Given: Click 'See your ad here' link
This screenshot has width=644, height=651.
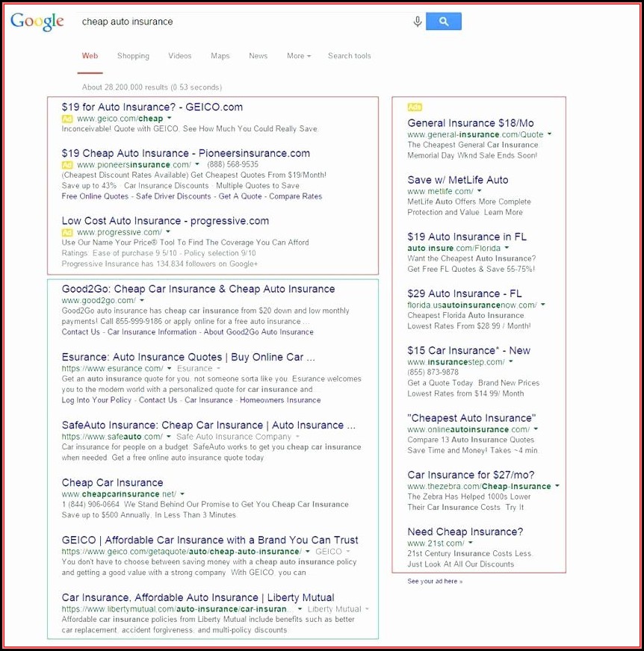Looking at the screenshot, I should tap(435, 582).
